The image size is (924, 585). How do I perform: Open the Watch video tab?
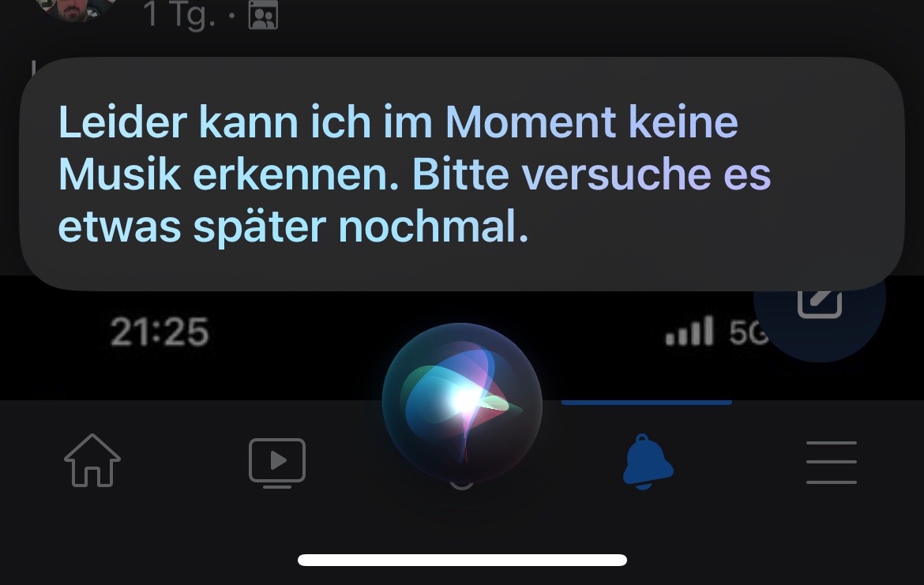pyautogui.click(x=277, y=463)
